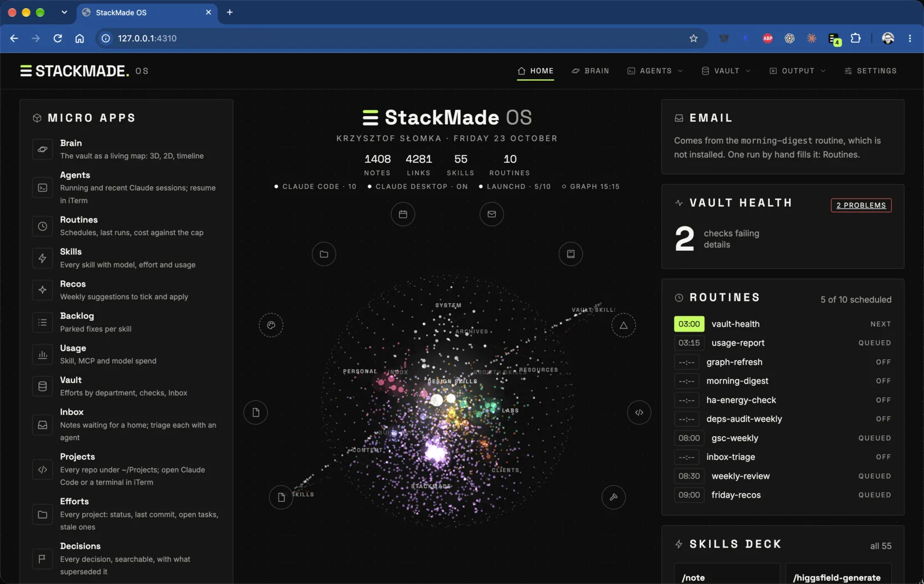
Task: Click the 2 PROBLEMS badge in Vault Health
Action: pos(861,205)
